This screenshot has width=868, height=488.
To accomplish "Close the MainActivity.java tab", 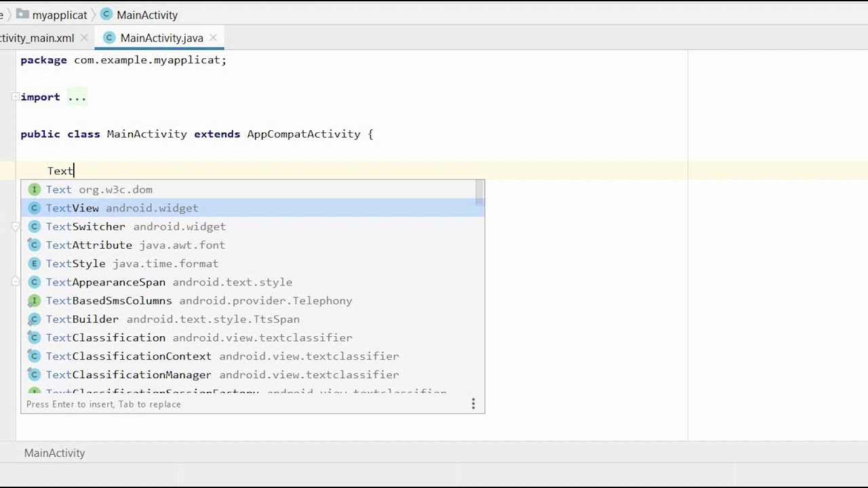I will point(213,38).
